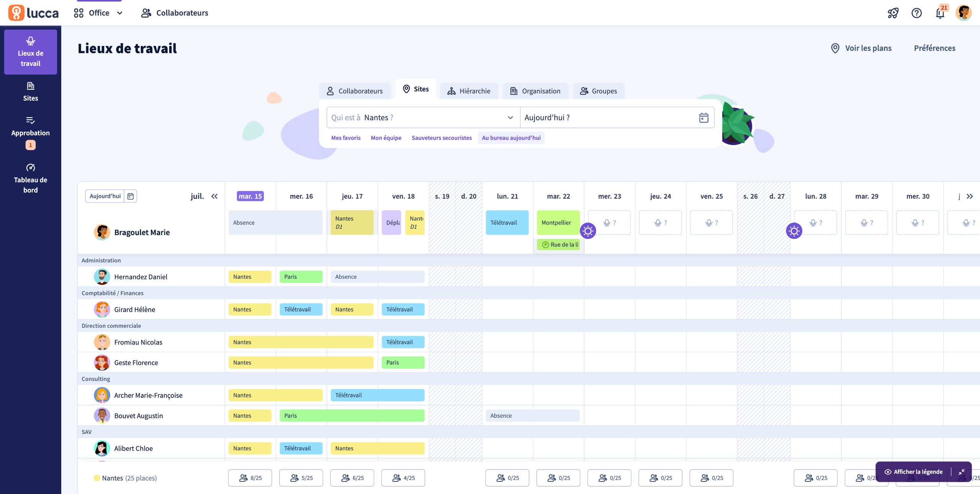Click calendar icon in the Aujourd'hui date field
980x494 pixels.
click(x=704, y=118)
